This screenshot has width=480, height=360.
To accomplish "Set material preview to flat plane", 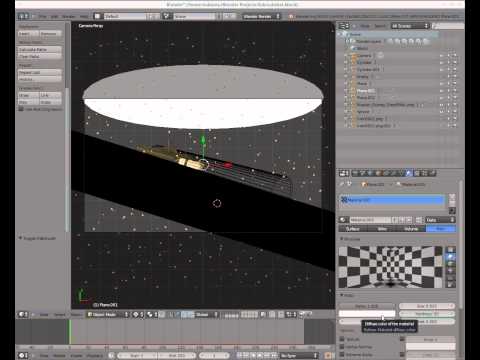I will tap(450, 250).
